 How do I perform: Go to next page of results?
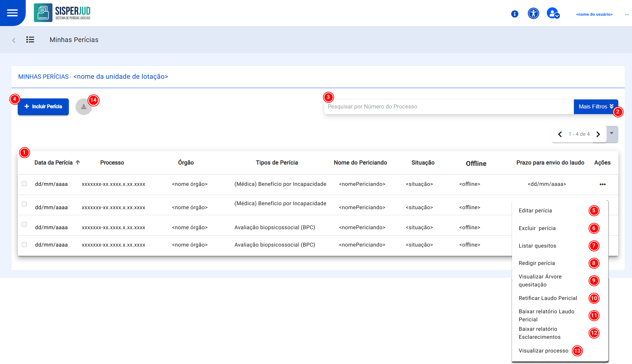598,135
